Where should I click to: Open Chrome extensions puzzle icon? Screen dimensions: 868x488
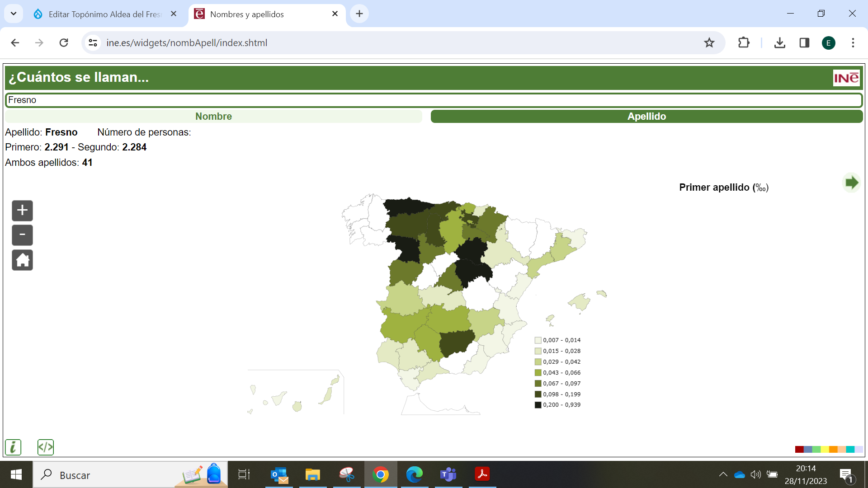(x=744, y=43)
